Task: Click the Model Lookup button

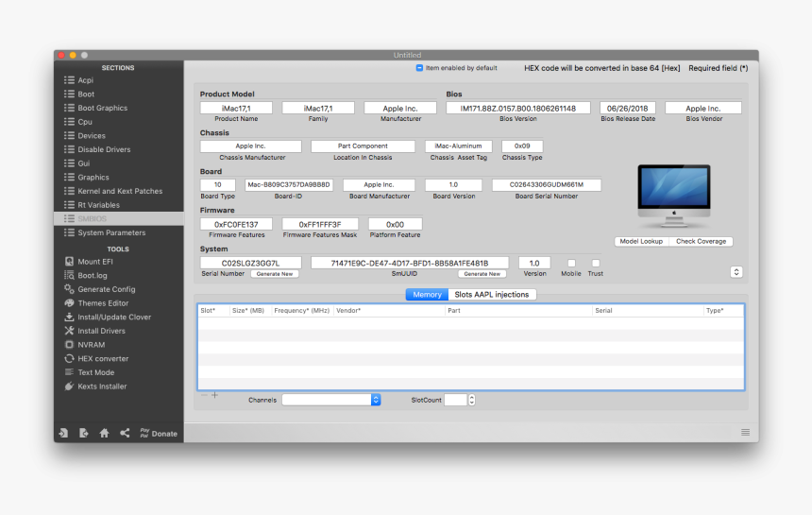Action: click(x=641, y=242)
